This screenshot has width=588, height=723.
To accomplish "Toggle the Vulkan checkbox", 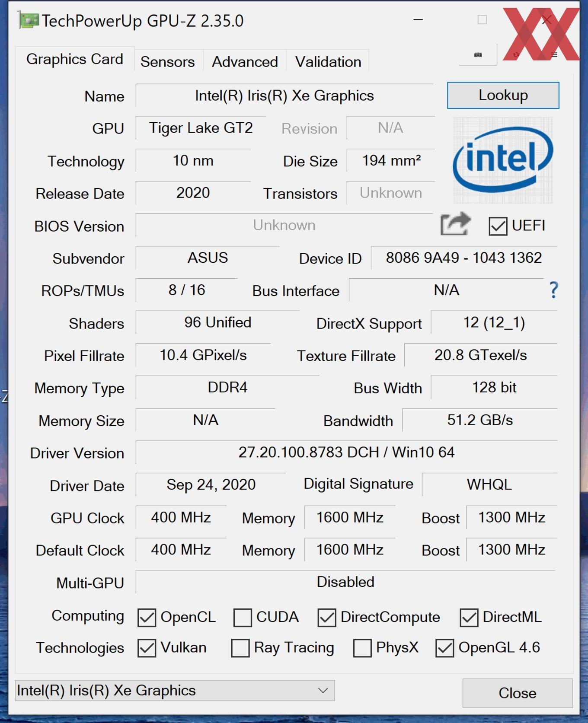I will 147,648.
